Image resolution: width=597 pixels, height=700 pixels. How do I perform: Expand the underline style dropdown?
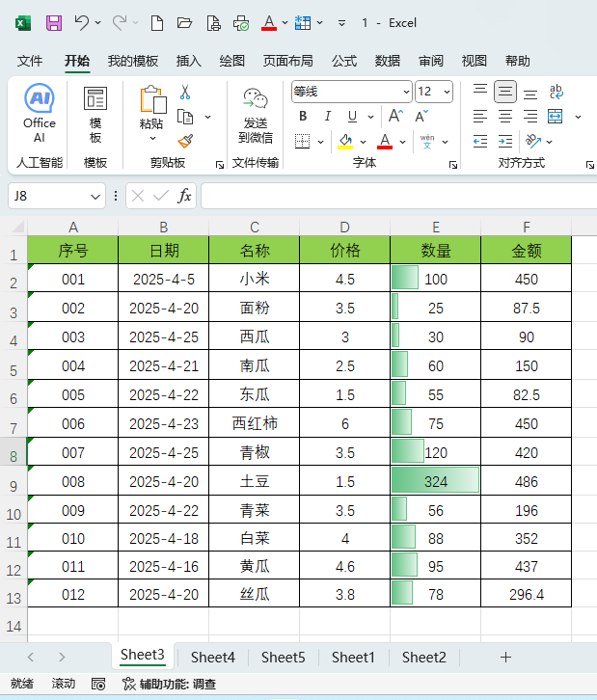tap(370, 117)
